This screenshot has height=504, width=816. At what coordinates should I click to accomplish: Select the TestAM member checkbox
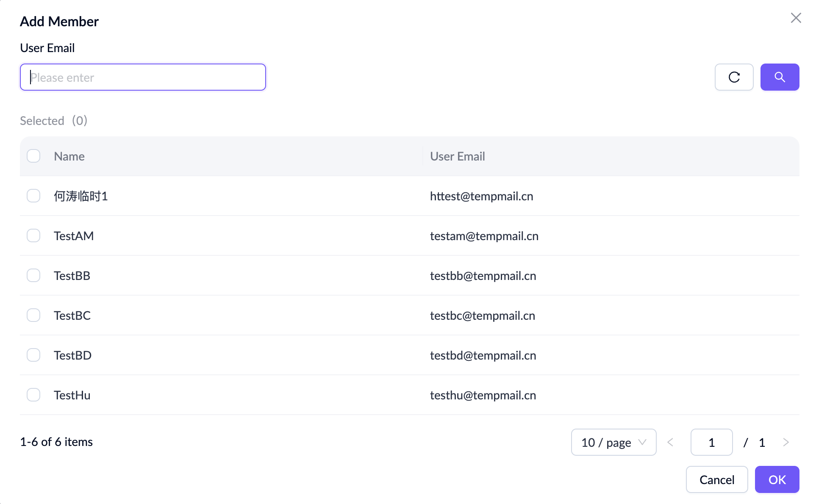point(33,235)
